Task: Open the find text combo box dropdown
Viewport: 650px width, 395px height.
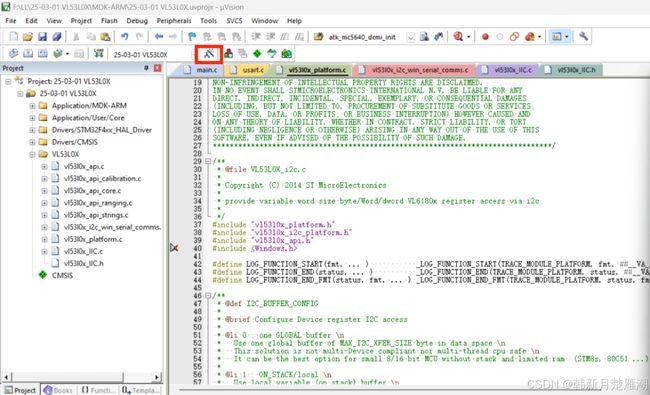Action: [410, 37]
